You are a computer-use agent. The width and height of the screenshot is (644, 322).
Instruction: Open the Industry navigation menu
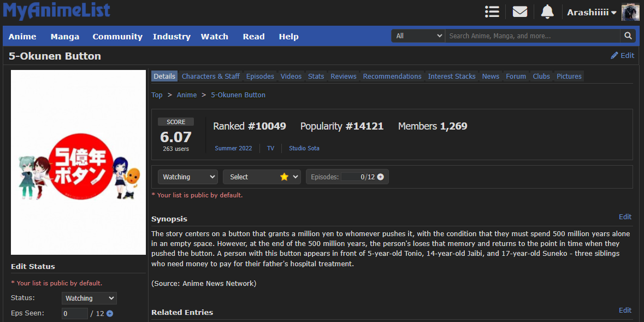172,37
